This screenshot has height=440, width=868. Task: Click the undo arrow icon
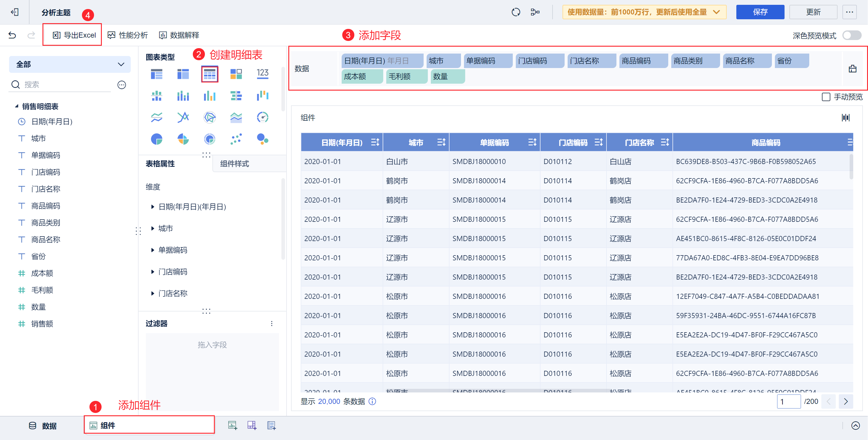(12, 35)
